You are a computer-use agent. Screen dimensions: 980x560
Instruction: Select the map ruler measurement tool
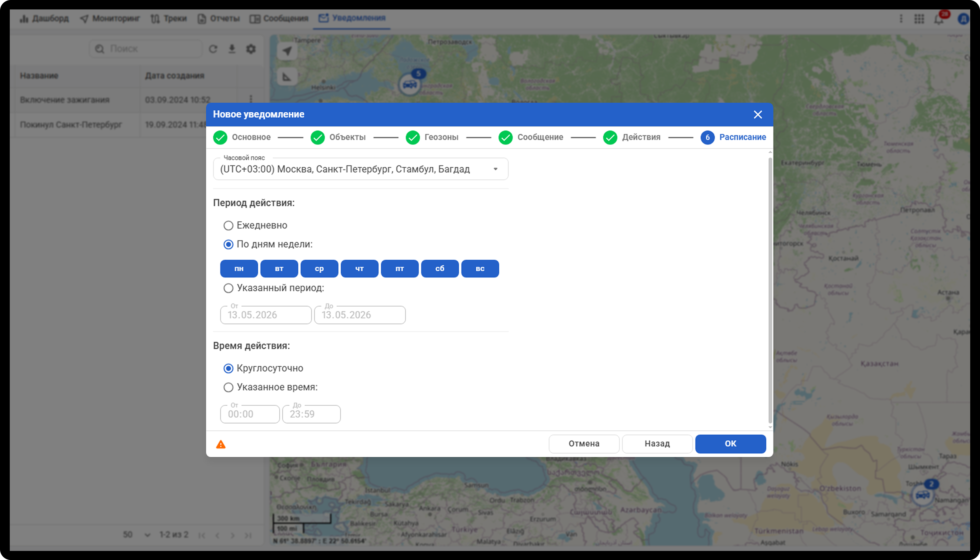click(x=287, y=77)
